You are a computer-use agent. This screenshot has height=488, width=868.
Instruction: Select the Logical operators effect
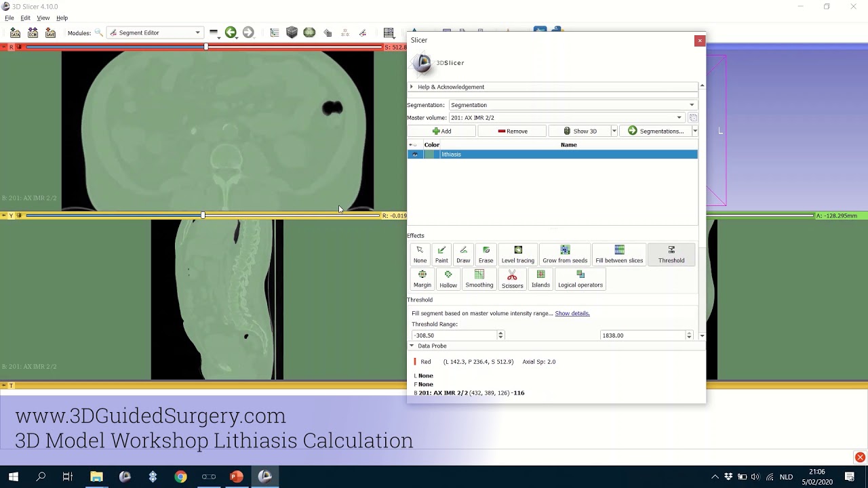click(x=580, y=279)
